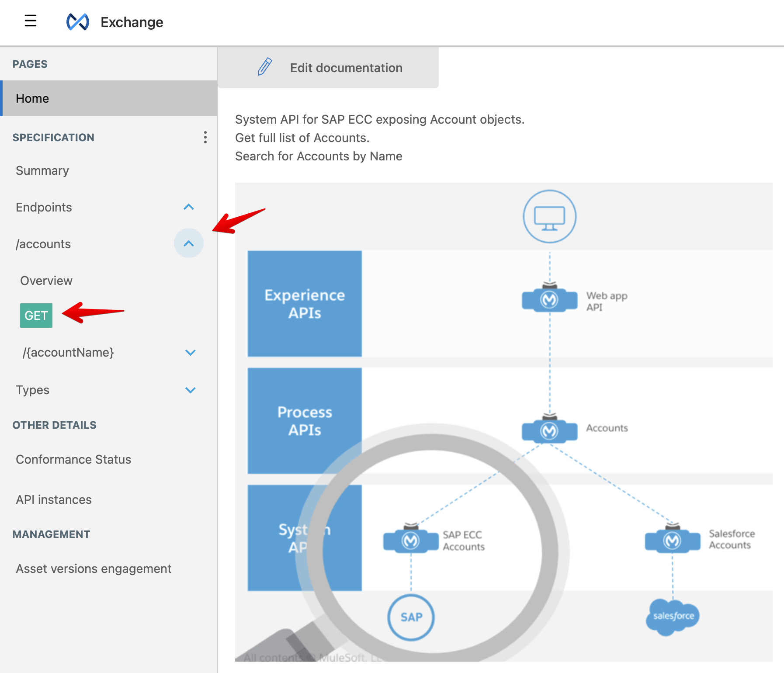The image size is (784, 673).
Task: Click the PAGES section header
Action: coord(30,64)
